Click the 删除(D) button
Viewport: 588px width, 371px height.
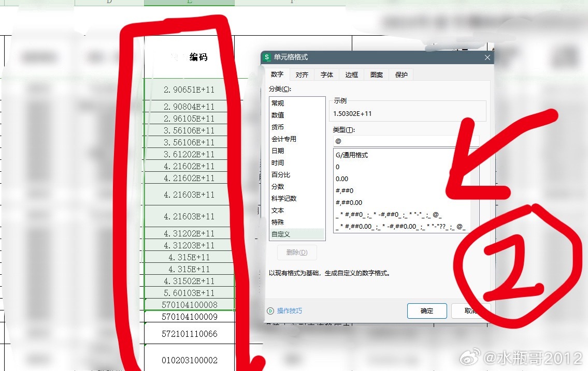click(x=297, y=253)
